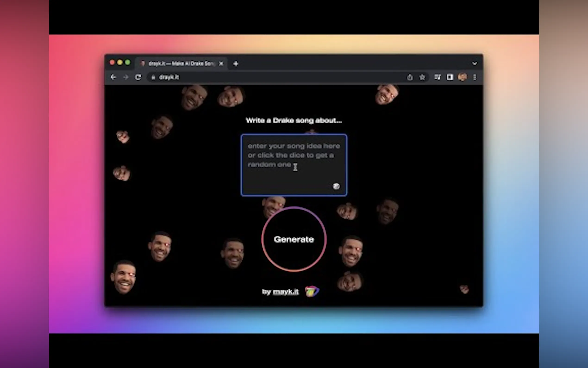Click the share page icon
The image size is (588, 368).
coord(410,77)
